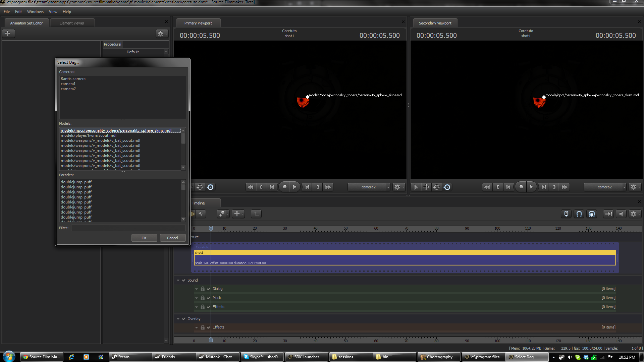This screenshot has height=362, width=644.
Task: Select the move tool in Secondary Viewport
Action: (x=426, y=187)
